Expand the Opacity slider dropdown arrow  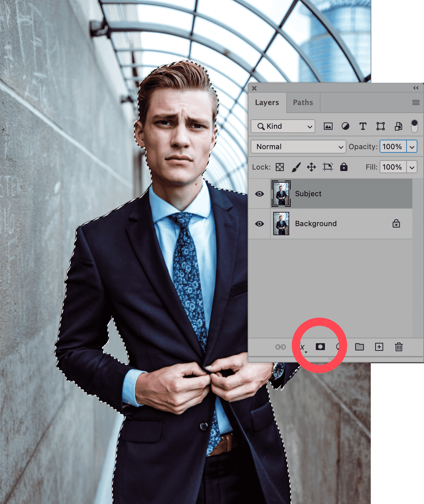point(412,147)
